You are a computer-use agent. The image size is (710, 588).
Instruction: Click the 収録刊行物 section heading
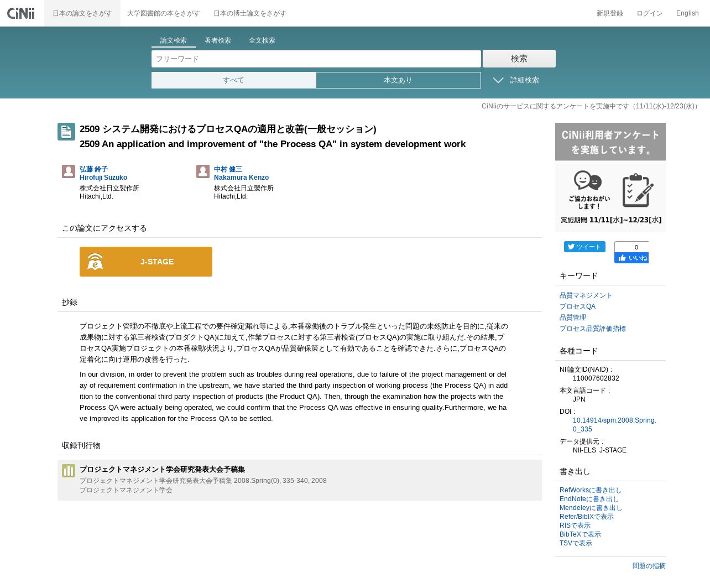click(x=81, y=445)
